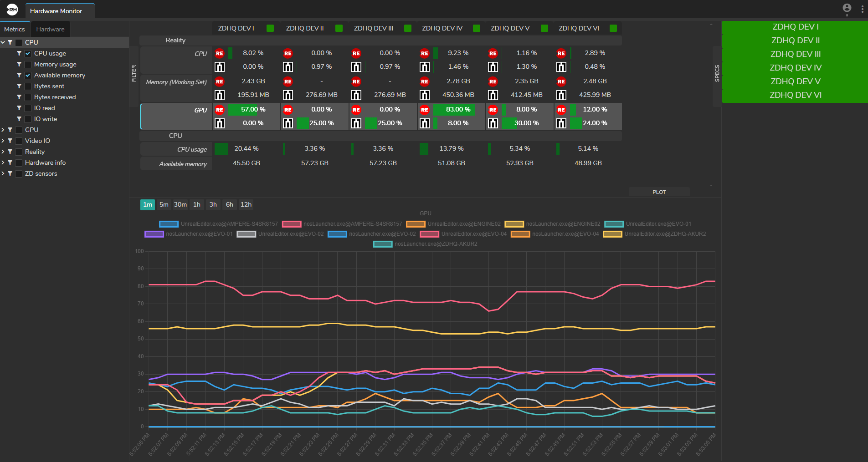Click the green status indicator for ZDHQ DEV I

pos(270,28)
